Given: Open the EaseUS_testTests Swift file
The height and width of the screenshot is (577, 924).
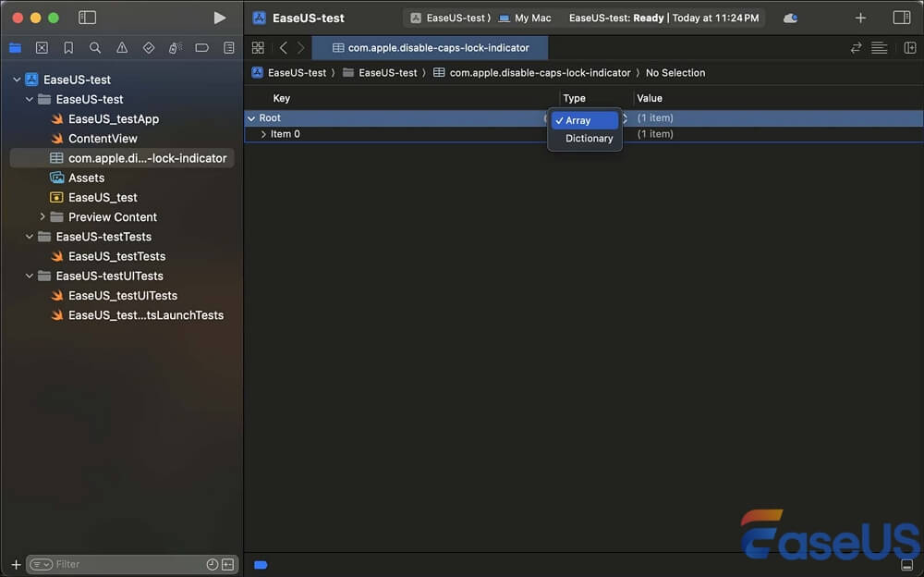Looking at the screenshot, I should pos(116,257).
